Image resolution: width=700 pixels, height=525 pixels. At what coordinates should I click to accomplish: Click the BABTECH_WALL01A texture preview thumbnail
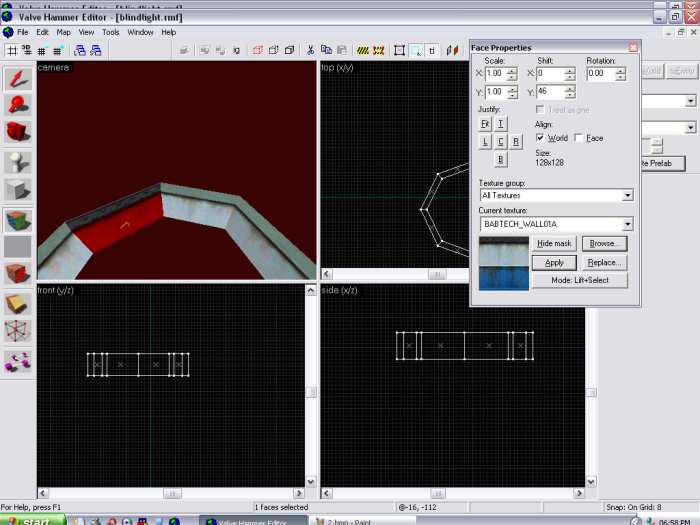coord(503,263)
